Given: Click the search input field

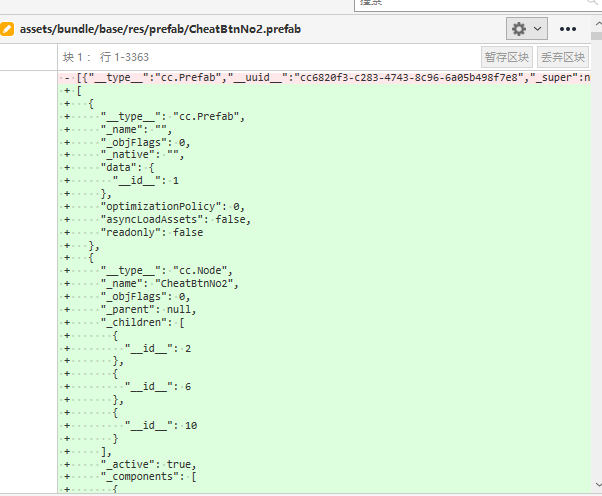Looking at the screenshot, I should [x=478, y=4].
